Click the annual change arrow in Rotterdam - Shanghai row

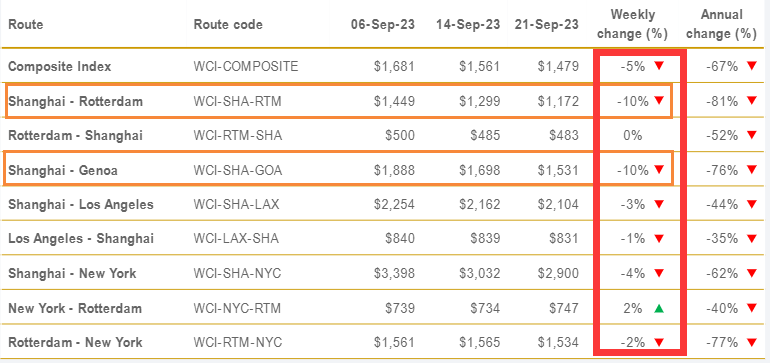pyautogui.click(x=751, y=136)
